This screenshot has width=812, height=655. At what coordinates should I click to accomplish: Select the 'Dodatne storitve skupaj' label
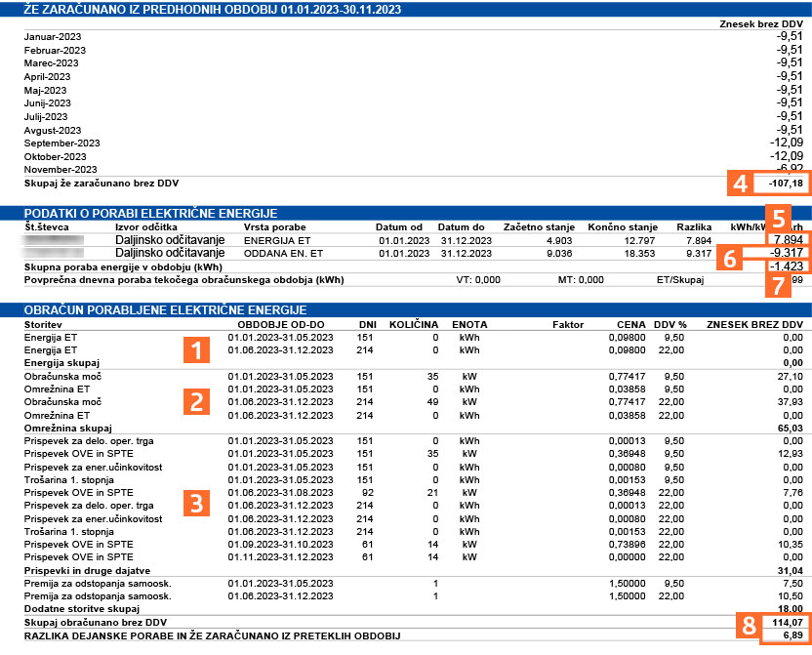82,609
